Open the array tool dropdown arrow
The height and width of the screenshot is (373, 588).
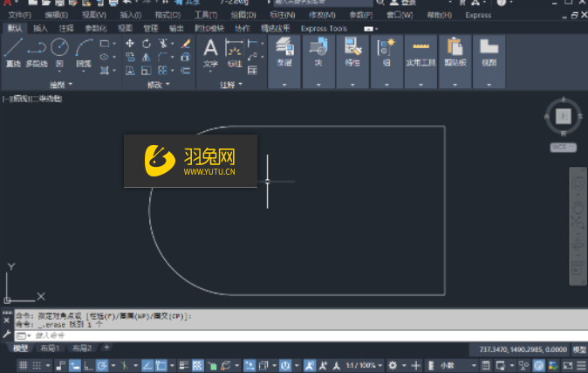point(172,71)
